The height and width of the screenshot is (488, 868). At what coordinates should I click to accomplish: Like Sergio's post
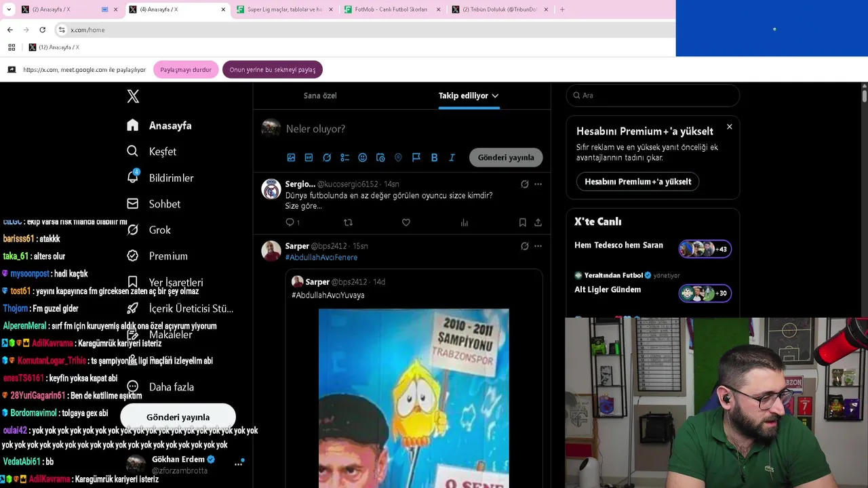point(406,222)
